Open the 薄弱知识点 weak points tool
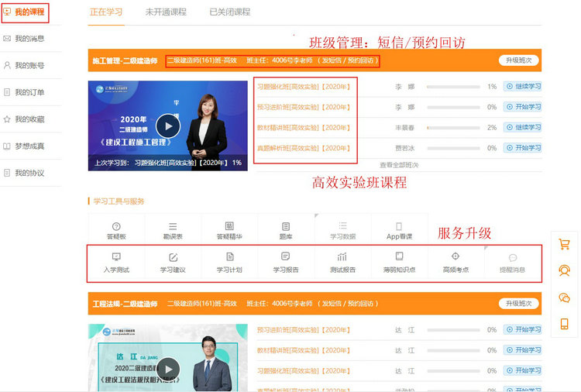Image resolution: width=581 pixels, height=392 pixels. 399,262
